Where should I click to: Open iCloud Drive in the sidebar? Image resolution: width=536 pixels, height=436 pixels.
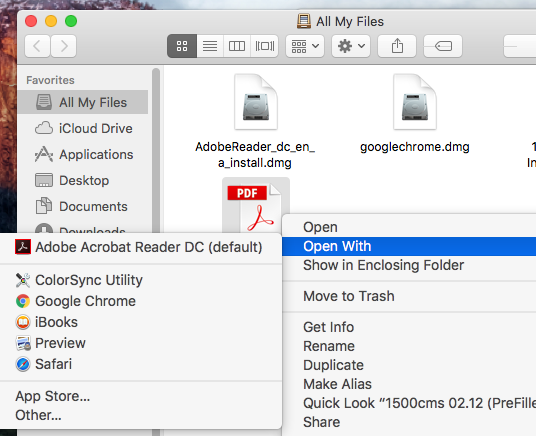(x=83, y=128)
